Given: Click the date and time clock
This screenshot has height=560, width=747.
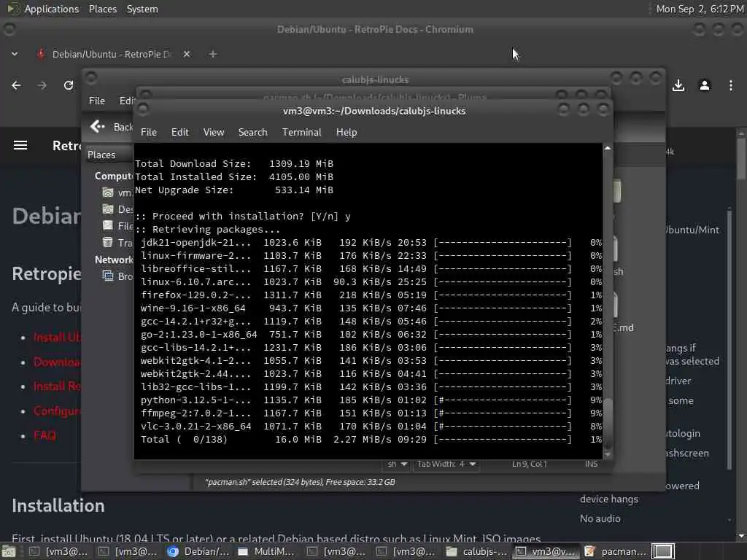Looking at the screenshot, I should (x=700, y=9).
